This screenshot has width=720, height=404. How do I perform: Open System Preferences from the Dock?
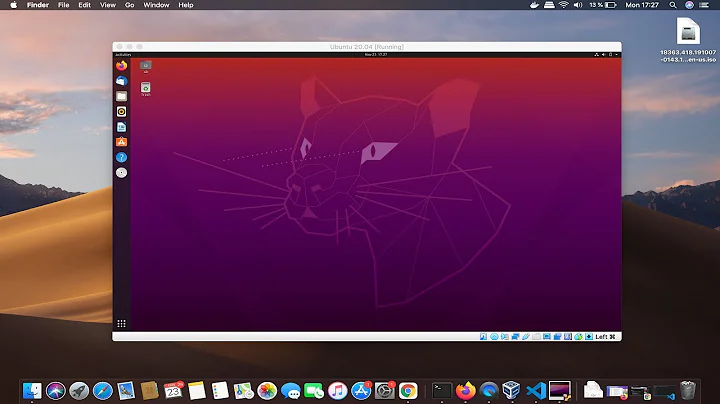click(384, 391)
